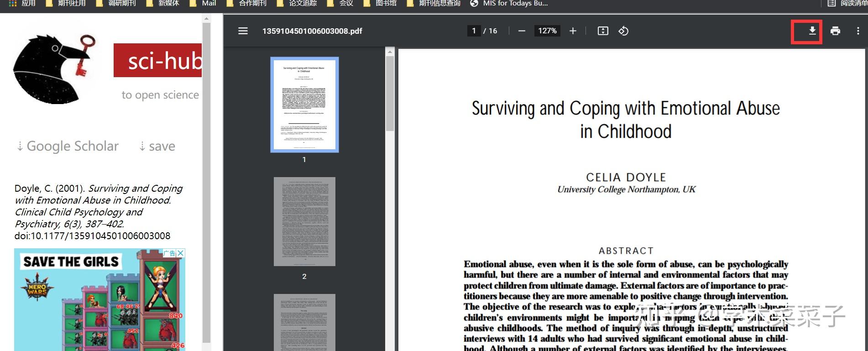Open the Mail bookmark folder
868x351 pixels.
point(204,3)
